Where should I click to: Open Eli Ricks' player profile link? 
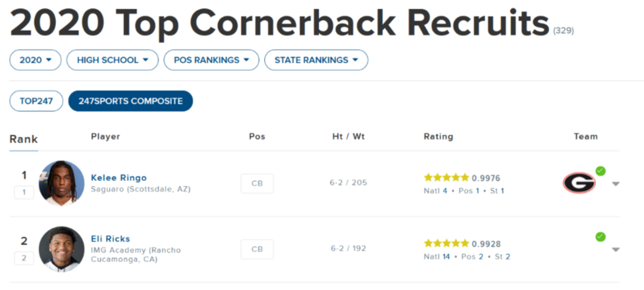pos(111,239)
